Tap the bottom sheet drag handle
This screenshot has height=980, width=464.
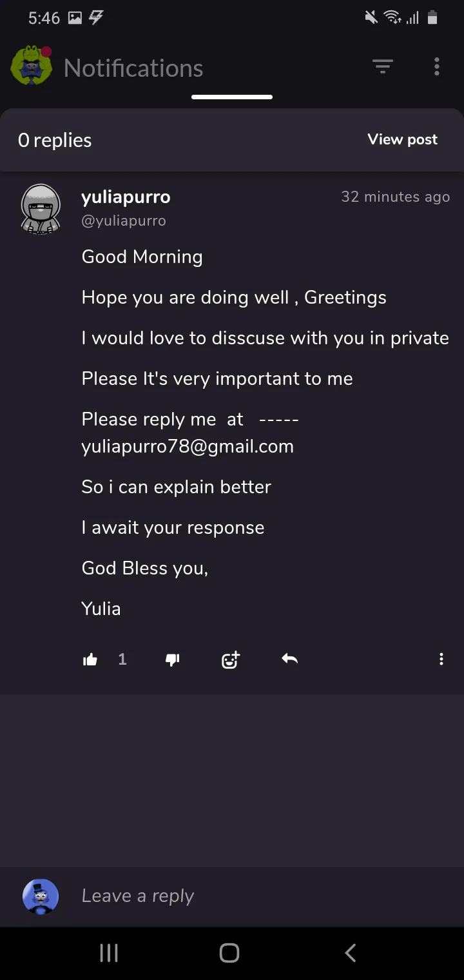[x=232, y=97]
